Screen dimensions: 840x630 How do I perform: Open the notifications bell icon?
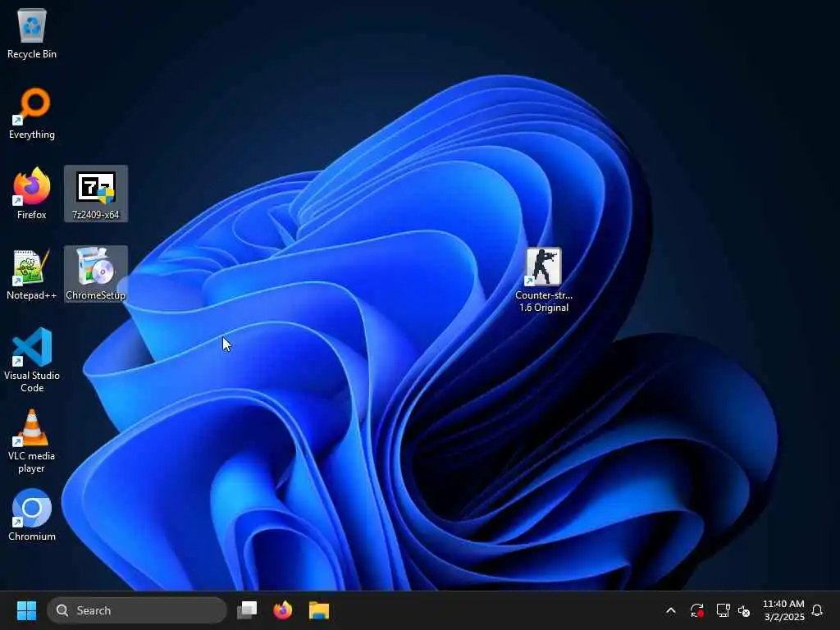tap(817, 610)
